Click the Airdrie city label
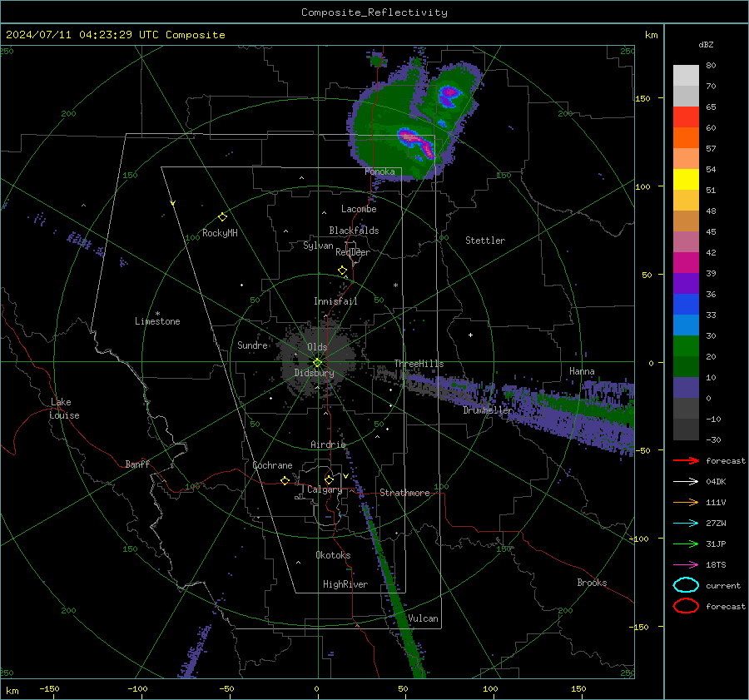749x700 pixels. [328, 444]
